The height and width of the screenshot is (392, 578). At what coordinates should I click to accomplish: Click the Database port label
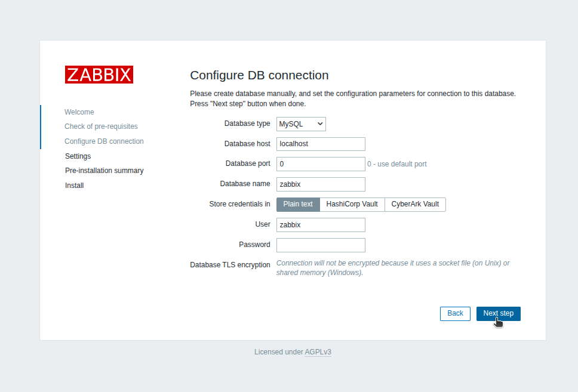click(x=248, y=163)
